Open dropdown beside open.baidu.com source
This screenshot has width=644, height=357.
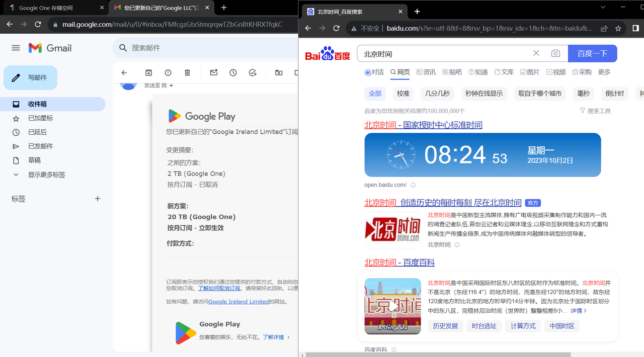[x=413, y=185]
